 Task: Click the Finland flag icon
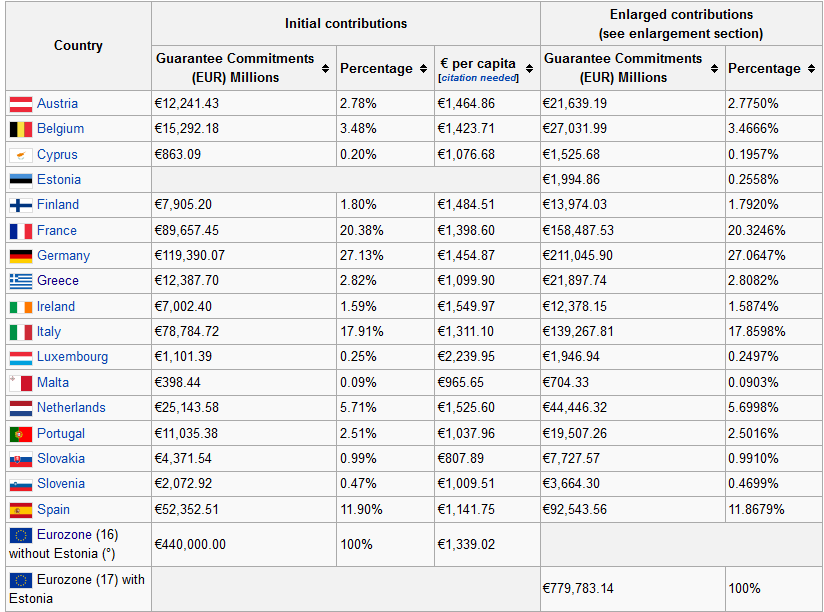[21, 205]
